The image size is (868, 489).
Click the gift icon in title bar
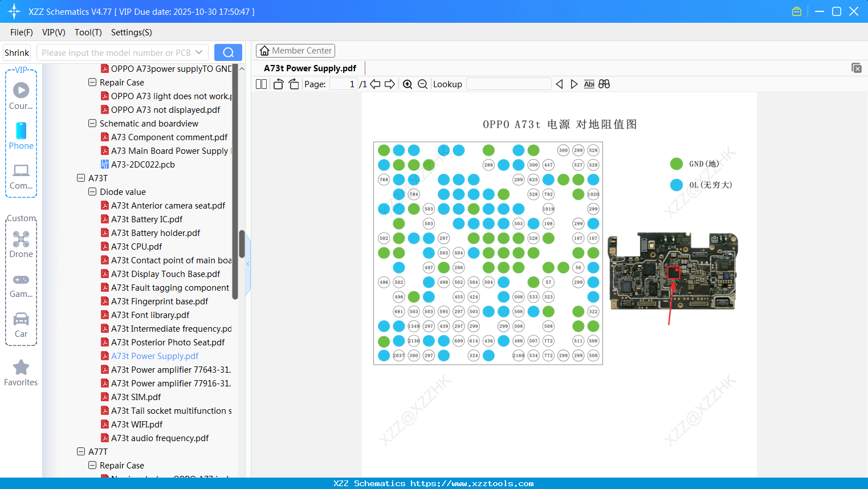[797, 11]
